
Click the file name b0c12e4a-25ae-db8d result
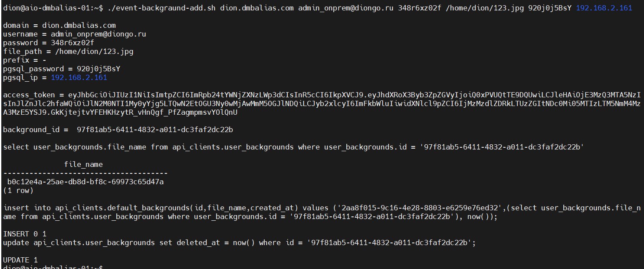point(85,182)
